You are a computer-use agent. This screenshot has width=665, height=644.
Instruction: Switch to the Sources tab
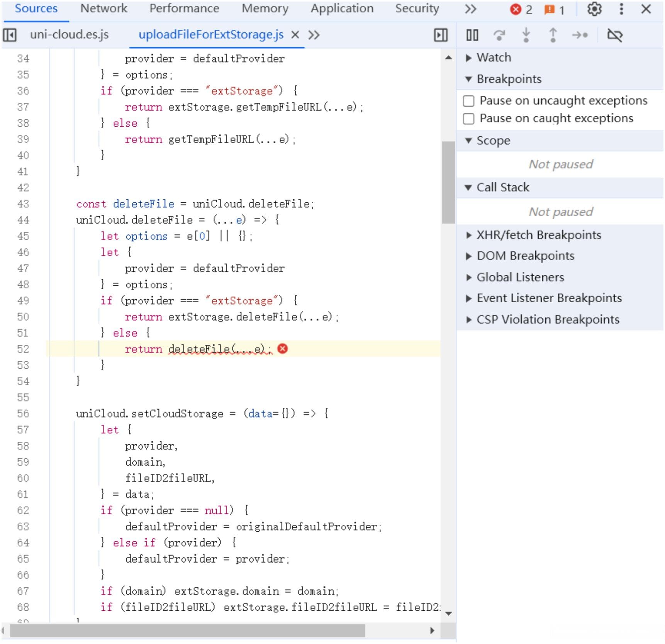coord(36,8)
